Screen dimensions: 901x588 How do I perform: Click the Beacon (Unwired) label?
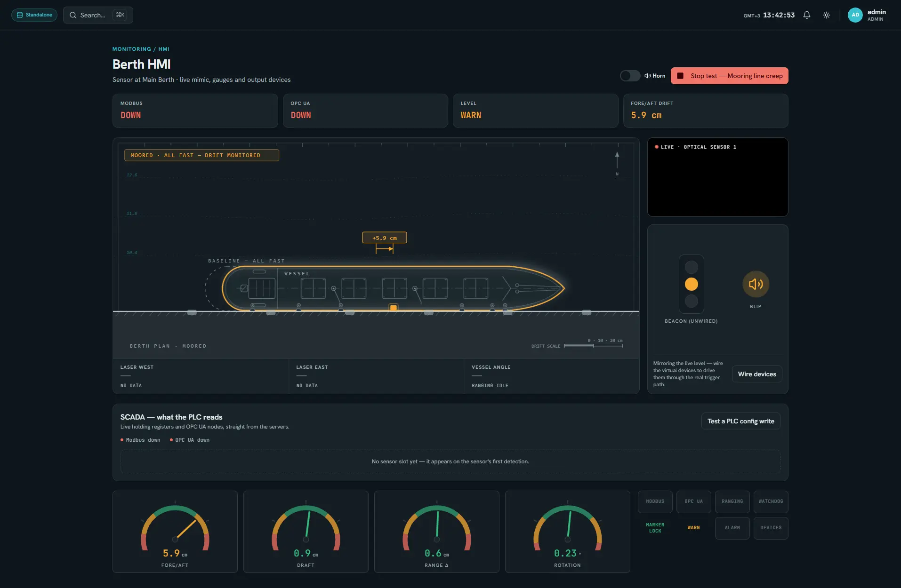tap(691, 321)
